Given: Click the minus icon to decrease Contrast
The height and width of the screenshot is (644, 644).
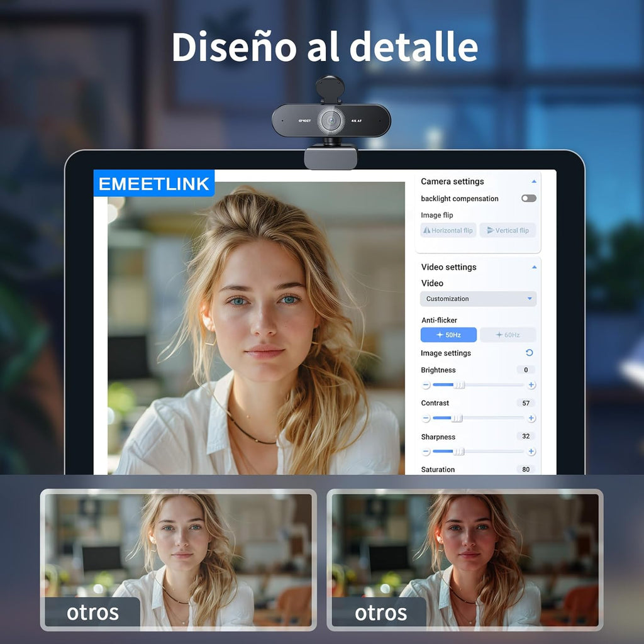Looking at the screenshot, I should point(426,418).
